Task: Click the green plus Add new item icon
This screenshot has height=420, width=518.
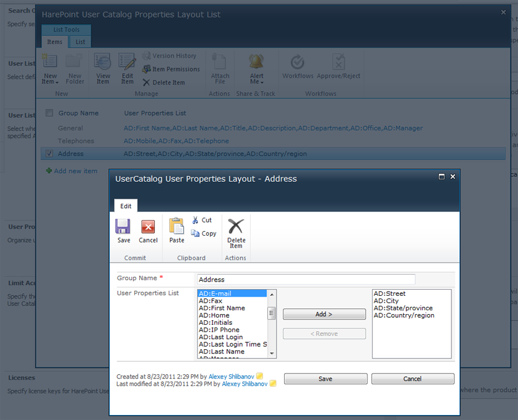Action: (x=49, y=171)
